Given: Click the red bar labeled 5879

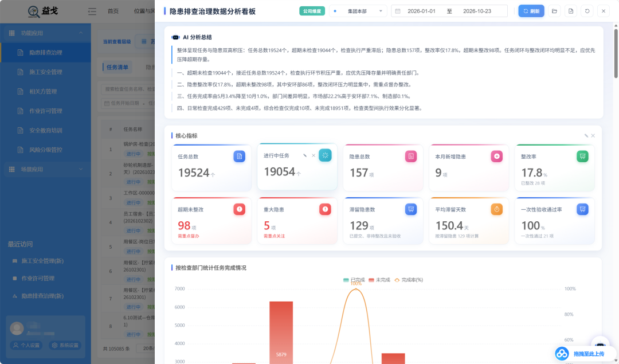Looking at the screenshot, I should pos(281,332).
